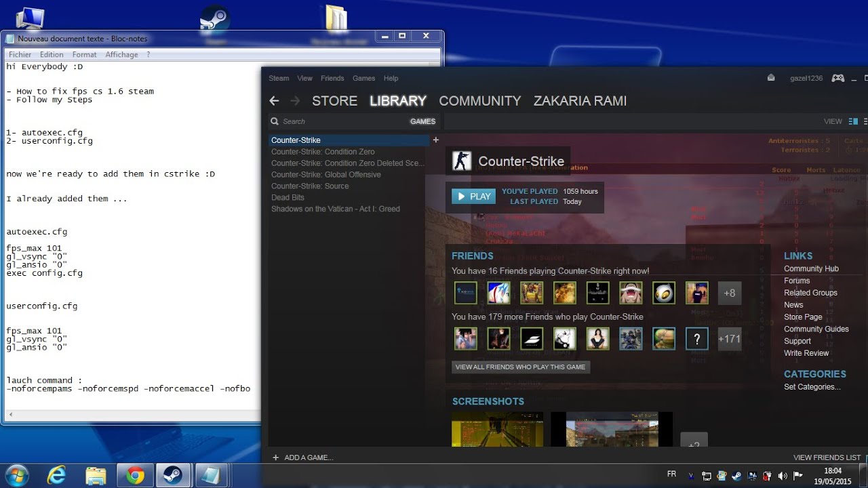Show the +171 more friends tile
Image resolution: width=868 pixels, height=488 pixels.
730,339
